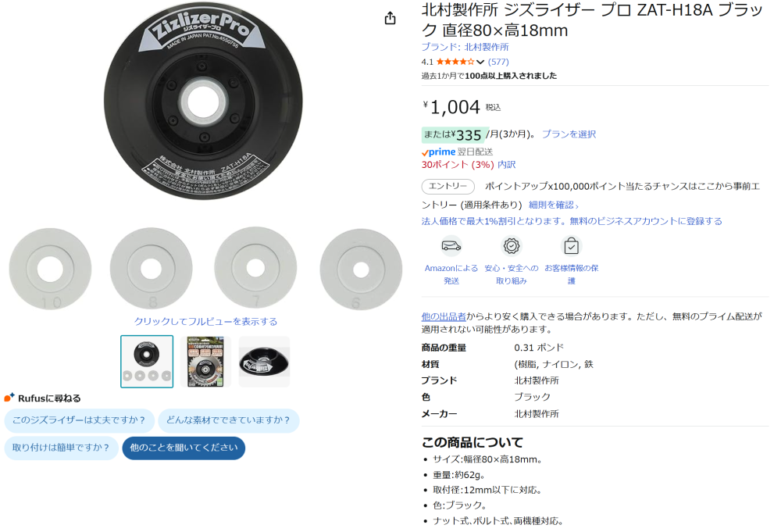Image resolution: width=781 pixels, height=532 pixels.
Task: Open the 内訳 points breakdown
Action: (507, 164)
